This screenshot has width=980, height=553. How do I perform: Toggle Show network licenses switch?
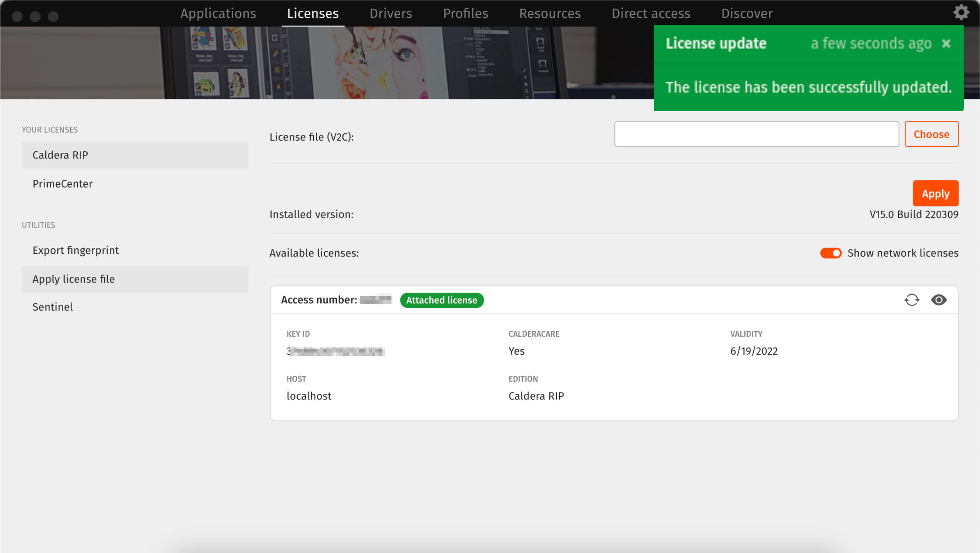coord(830,253)
